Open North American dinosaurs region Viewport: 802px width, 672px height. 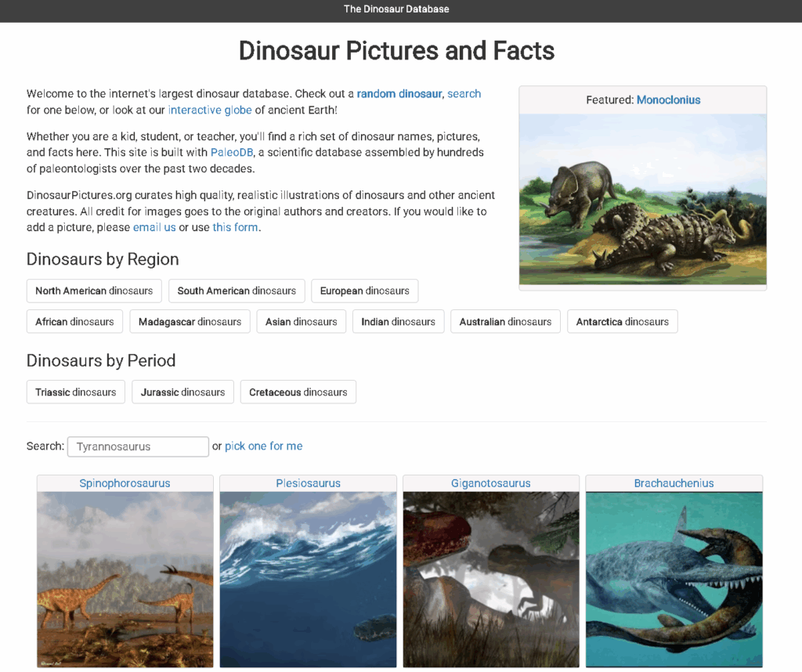pyautogui.click(x=94, y=291)
